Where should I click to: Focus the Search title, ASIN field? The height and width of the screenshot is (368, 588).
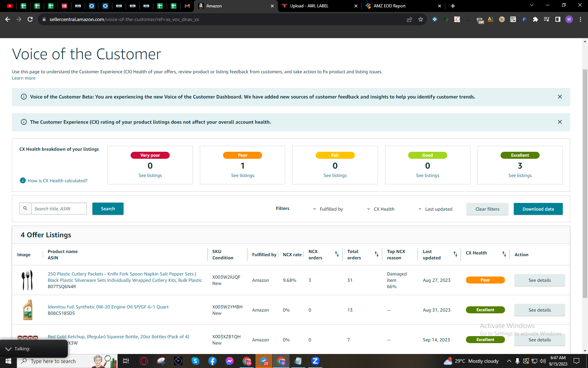[59, 209]
